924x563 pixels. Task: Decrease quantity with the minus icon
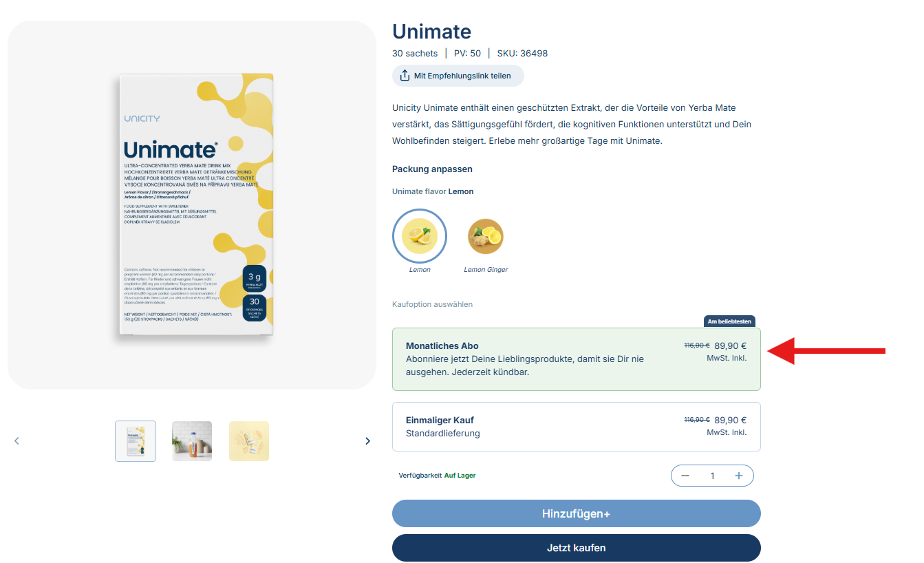(x=685, y=476)
